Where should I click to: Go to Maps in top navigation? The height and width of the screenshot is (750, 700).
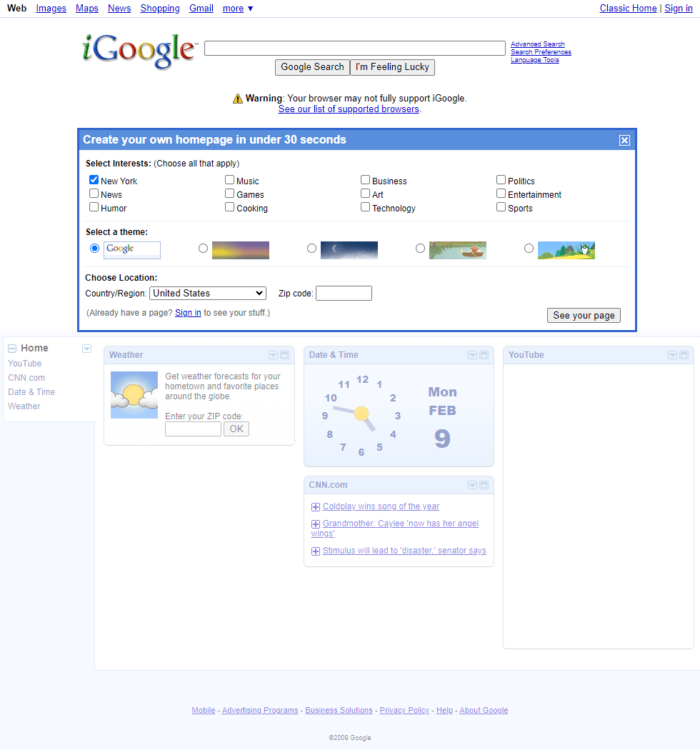point(87,8)
